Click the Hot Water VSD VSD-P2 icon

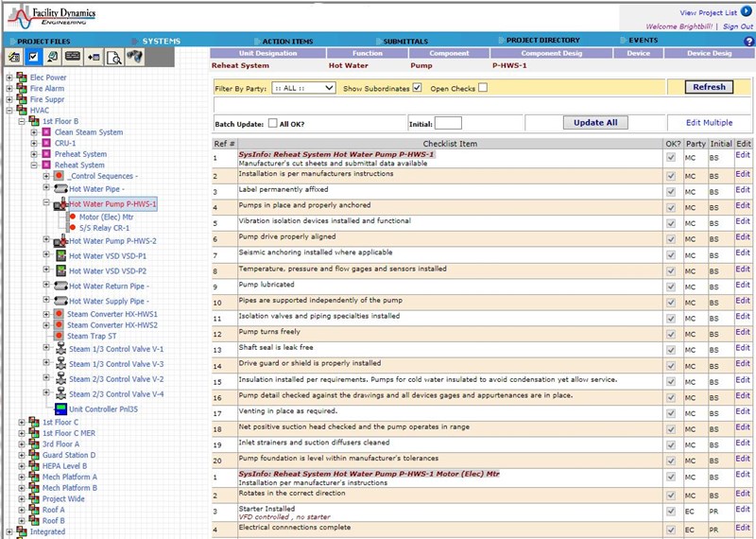(61, 270)
